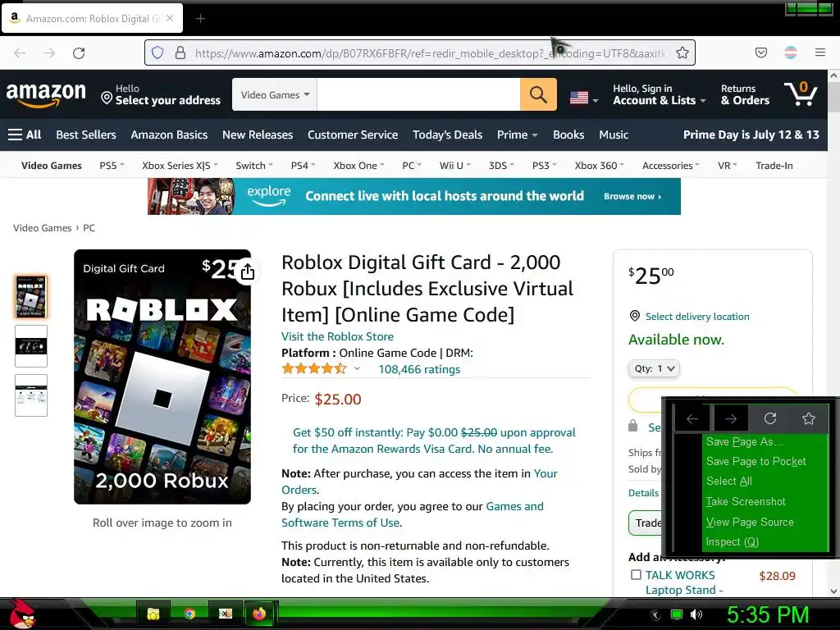Click the share icon on product image
Screen dimensions: 840x630
point(248,272)
